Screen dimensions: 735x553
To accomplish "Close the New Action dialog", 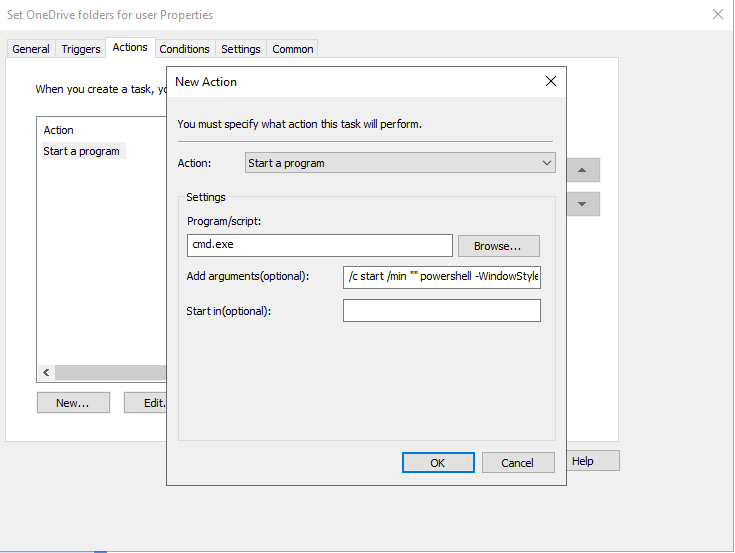I will tap(549, 82).
